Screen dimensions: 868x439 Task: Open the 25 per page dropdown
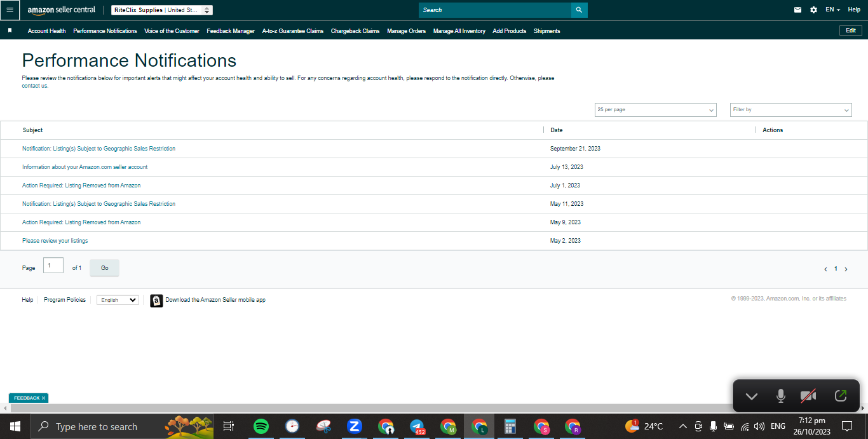tap(656, 110)
